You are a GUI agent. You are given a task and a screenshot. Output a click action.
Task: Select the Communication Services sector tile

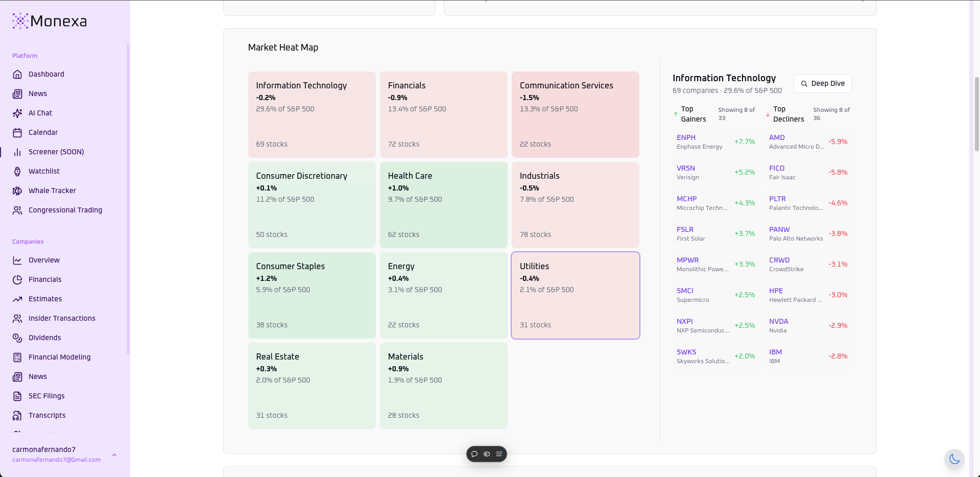tap(576, 114)
